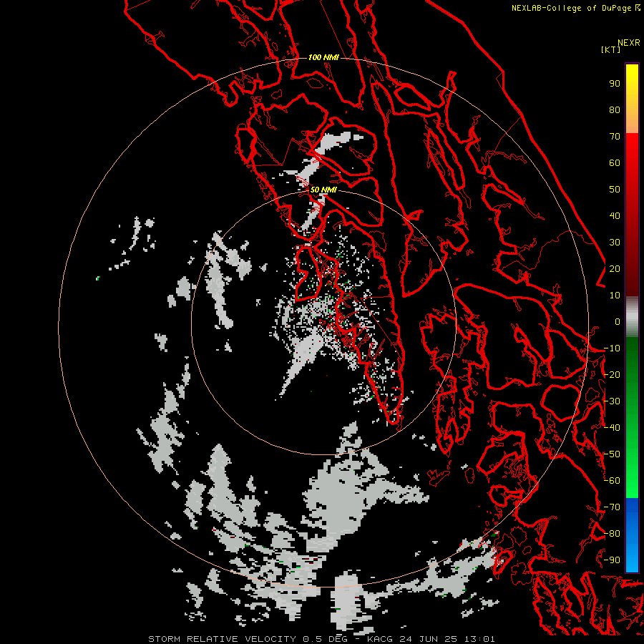Click the 20 value on the velocity scale
The height and width of the screenshot is (644, 644).
tap(615, 269)
